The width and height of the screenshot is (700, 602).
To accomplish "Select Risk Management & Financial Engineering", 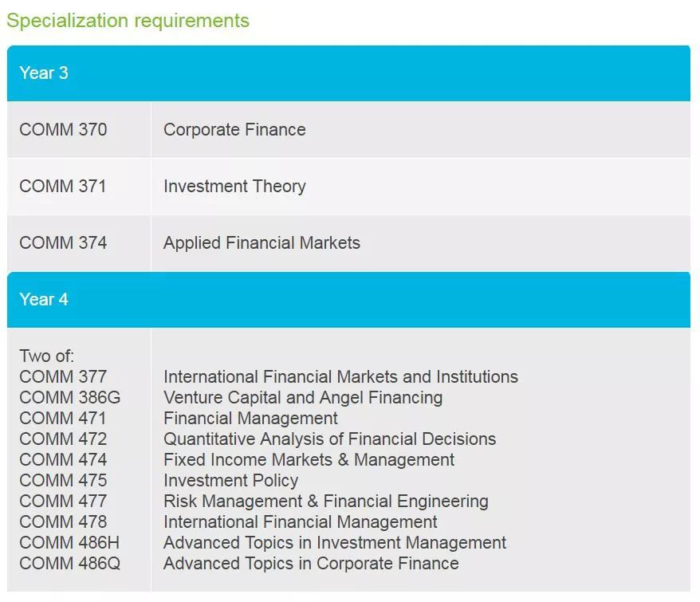I will 325,502.
